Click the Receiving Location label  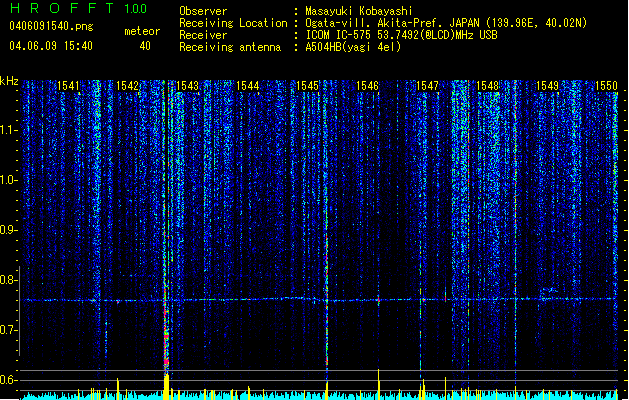point(233,23)
